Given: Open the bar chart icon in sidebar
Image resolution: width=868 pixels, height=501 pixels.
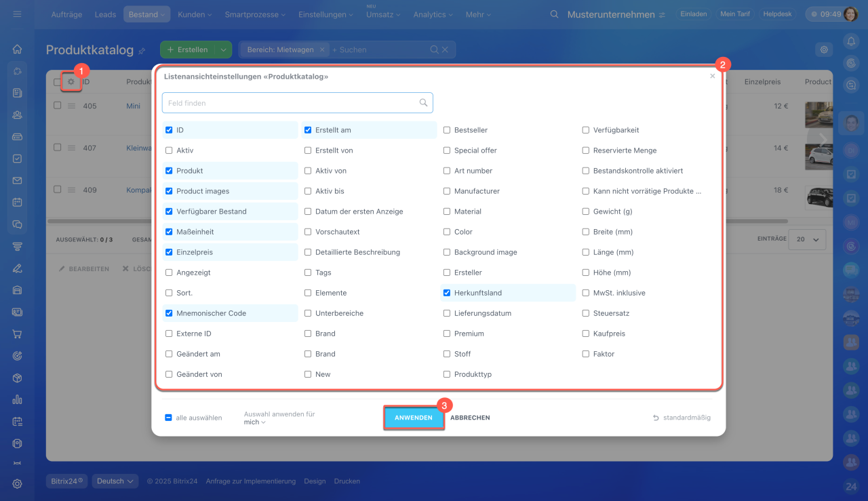Looking at the screenshot, I should pyautogui.click(x=17, y=400).
